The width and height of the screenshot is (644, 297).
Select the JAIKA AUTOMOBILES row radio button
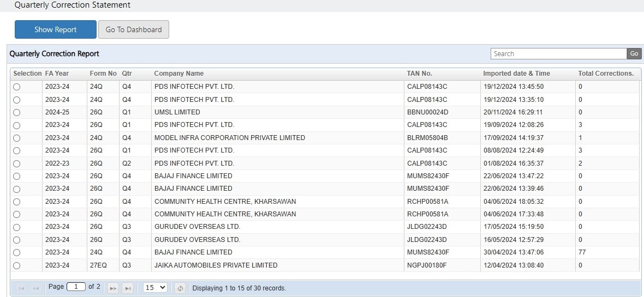(16, 265)
